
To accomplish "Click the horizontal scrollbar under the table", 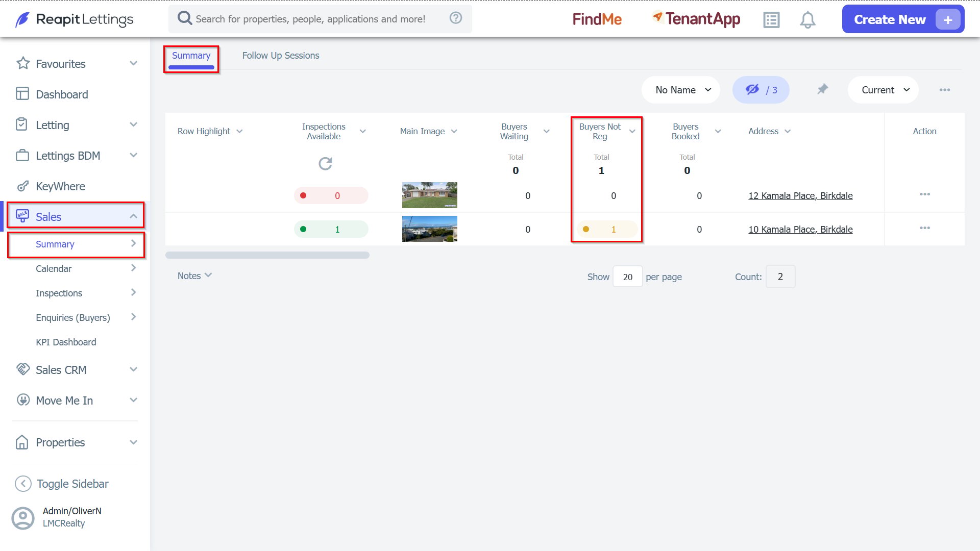I will coord(267,255).
